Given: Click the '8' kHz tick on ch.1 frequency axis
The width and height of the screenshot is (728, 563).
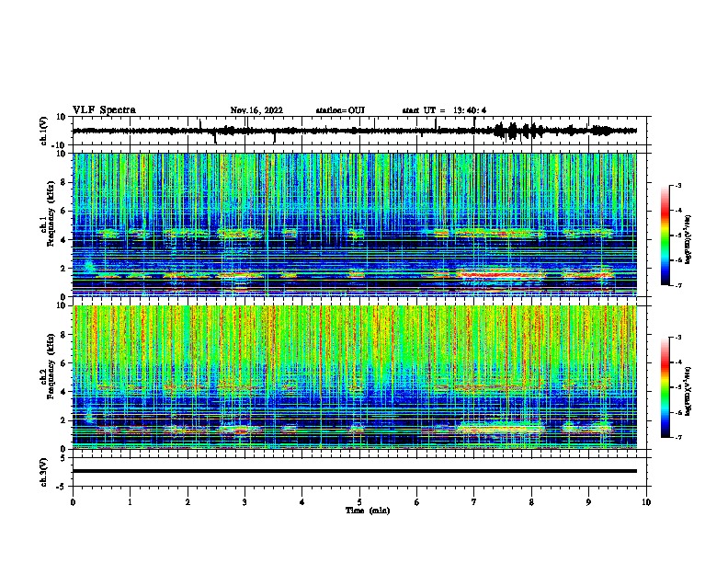Looking at the screenshot, I should [x=63, y=182].
